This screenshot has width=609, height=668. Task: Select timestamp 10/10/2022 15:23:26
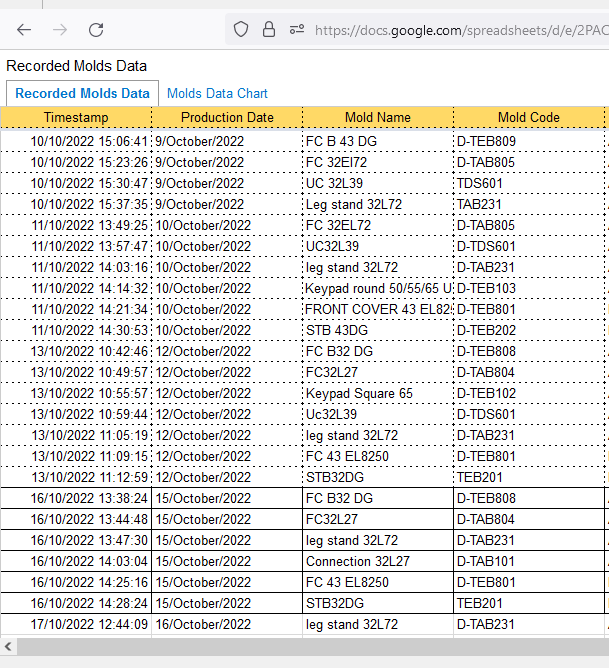click(x=76, y=162)
